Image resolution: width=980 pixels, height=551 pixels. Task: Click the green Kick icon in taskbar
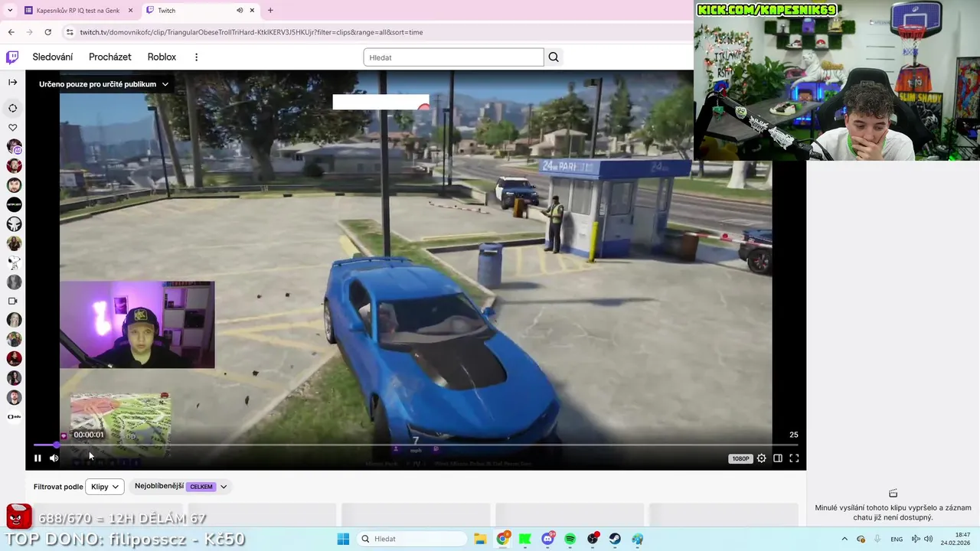coord(525,540)
